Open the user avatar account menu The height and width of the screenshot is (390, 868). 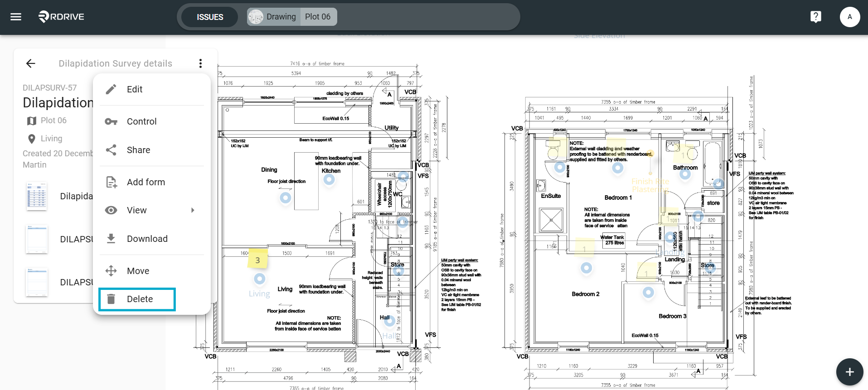pyautogui.click(x=849, y=17)
